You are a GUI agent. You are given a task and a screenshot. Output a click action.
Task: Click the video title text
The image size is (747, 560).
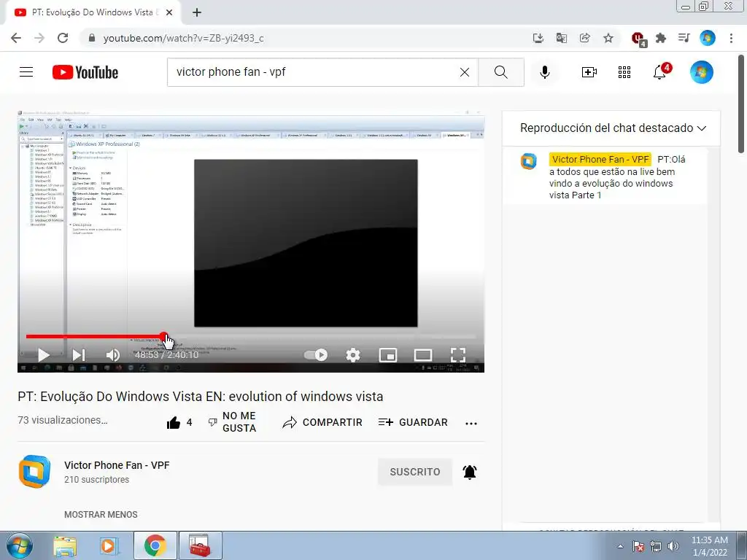pos(200,397)
